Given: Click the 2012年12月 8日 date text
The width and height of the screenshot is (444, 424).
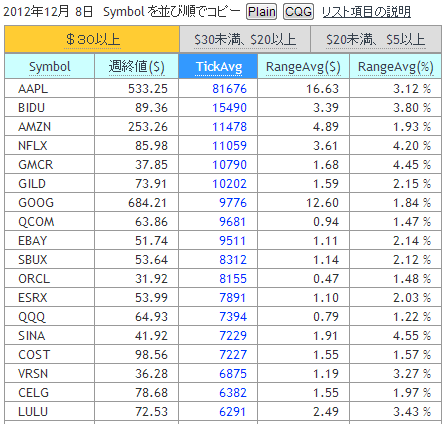Looking at the screenshot, I should click(48, 12).
